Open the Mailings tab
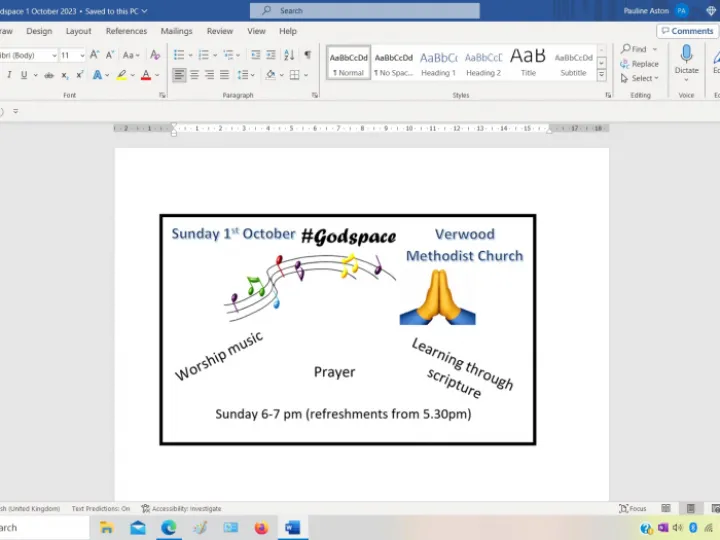Viewport: 720px width, 540px height. point(176,31)
